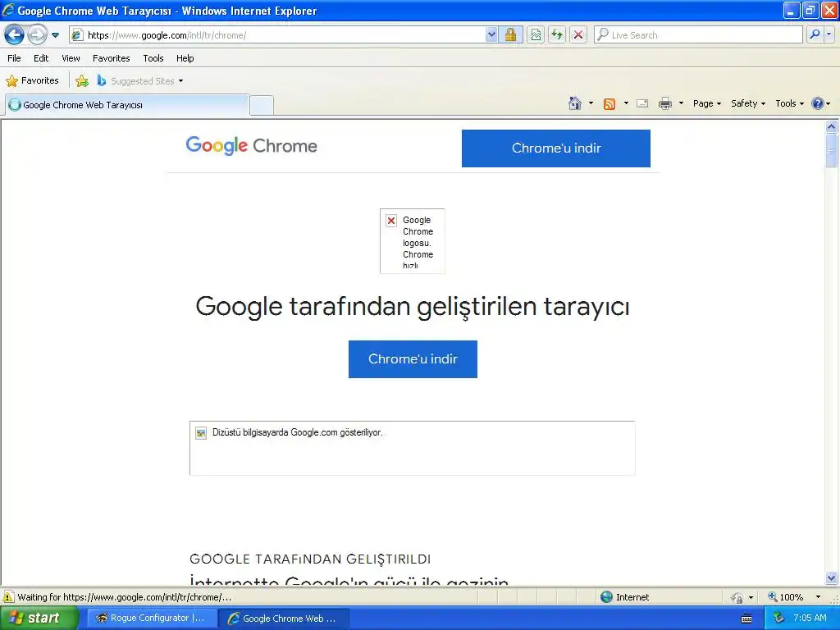Click the Read Mail envelope icon

click(x=642, y=103)
